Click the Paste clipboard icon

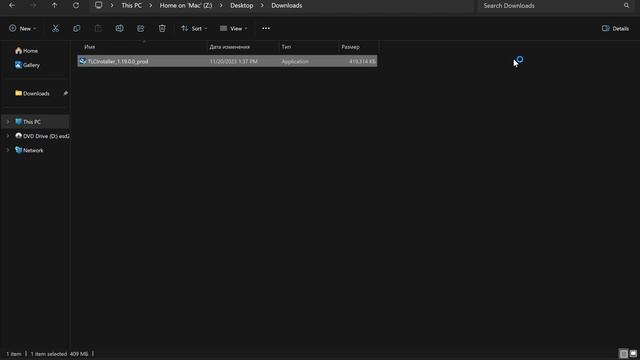click(98, 29)
